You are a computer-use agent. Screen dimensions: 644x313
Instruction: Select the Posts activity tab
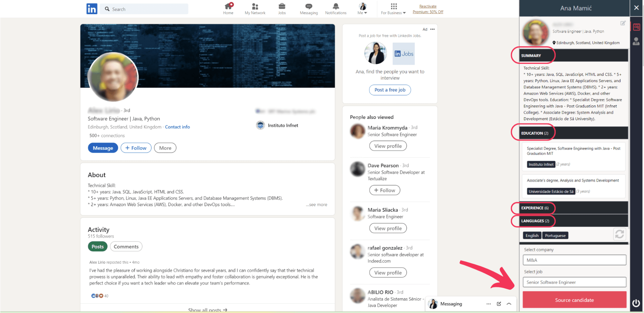pos(97,247)
